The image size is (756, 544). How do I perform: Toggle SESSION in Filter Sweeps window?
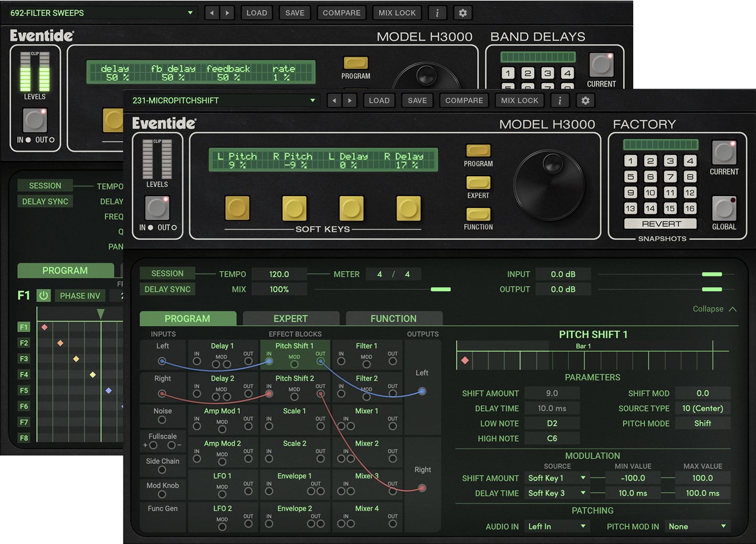(x=45, y=186)
